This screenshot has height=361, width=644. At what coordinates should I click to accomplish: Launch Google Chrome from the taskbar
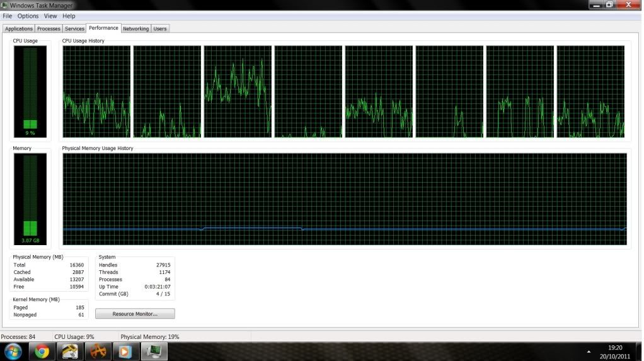42,352
